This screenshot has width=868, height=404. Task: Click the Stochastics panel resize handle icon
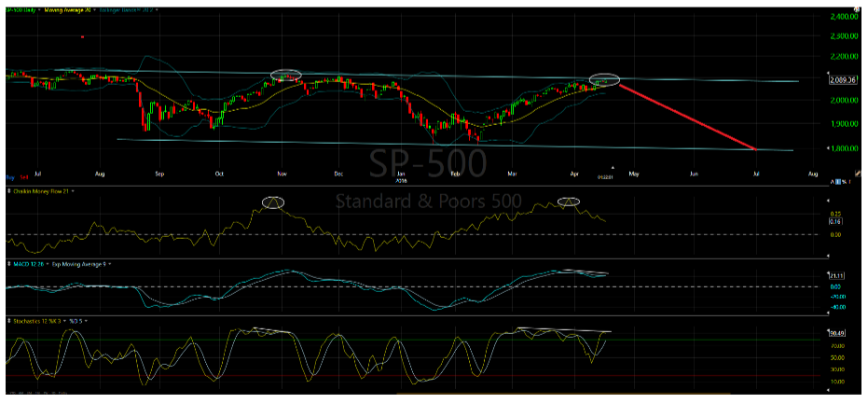[x=9, y=321]
